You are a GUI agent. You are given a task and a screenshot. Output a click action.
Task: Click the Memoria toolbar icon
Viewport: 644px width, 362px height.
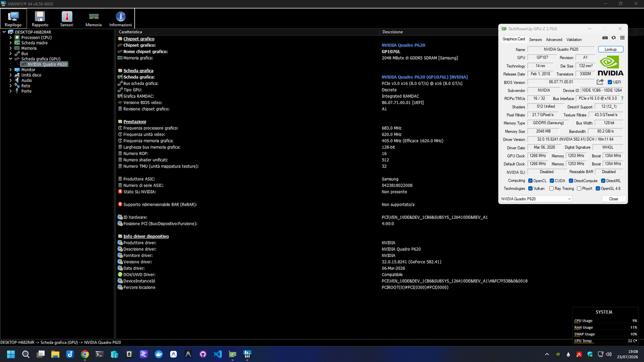point(93,19)
